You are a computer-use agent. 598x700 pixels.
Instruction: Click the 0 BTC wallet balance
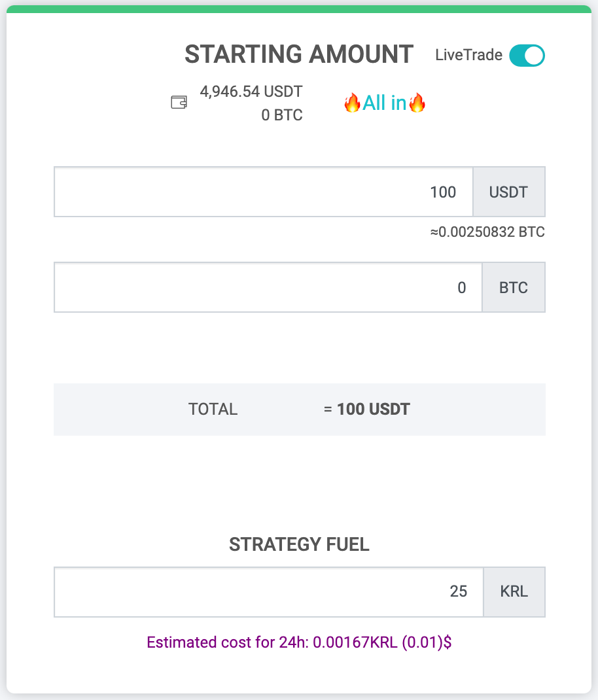point(282,115)
